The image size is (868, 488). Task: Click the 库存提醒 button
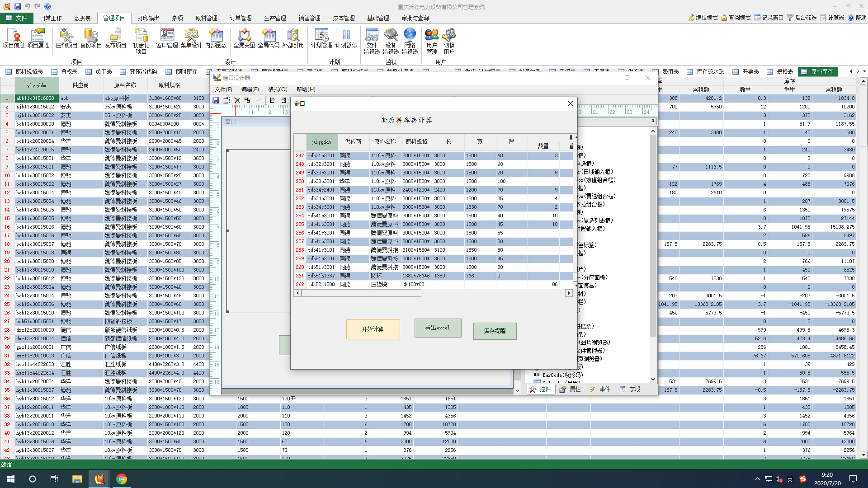pyautogui.click(x=495, y=331)
